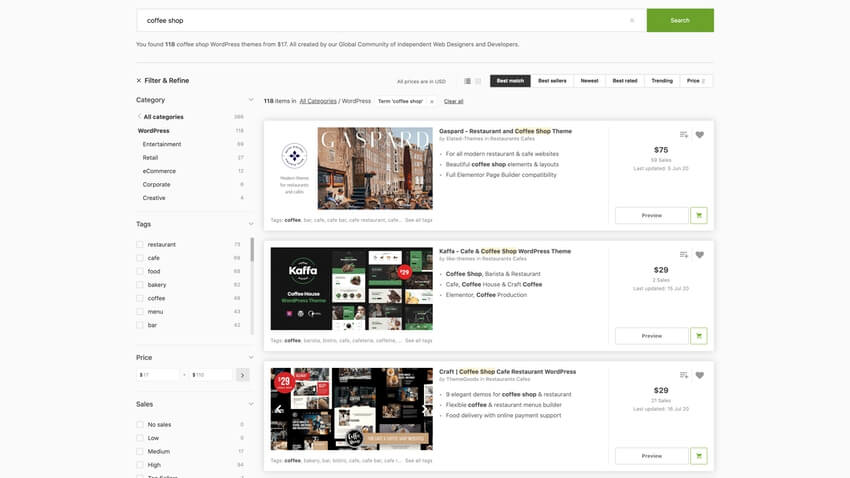Viewport: 850px width, 478px height.
Task: Click the tags list scrollbar
Action: 252,250
